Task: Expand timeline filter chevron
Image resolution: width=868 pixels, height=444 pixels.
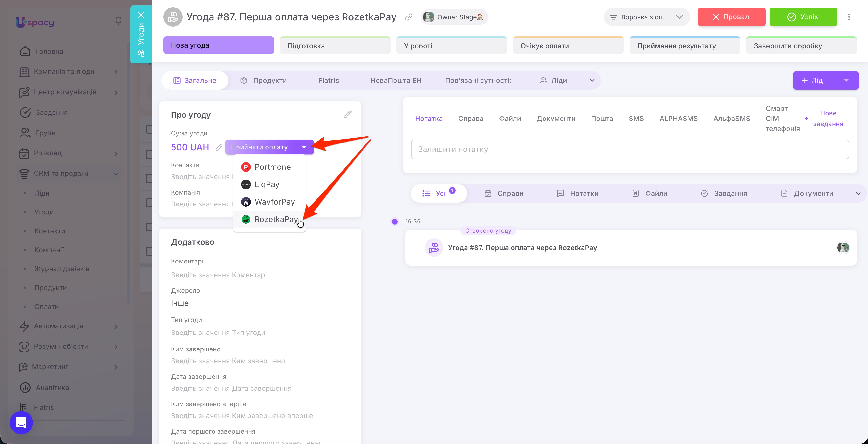Action: point(858,193)
